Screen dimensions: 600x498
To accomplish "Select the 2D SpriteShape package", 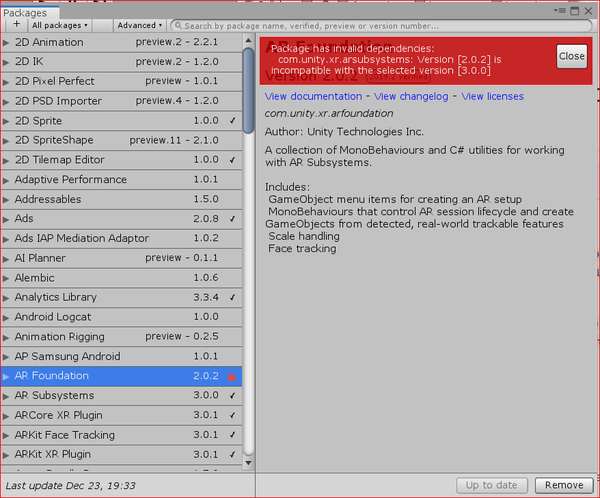I will click(x=121, y=140).
